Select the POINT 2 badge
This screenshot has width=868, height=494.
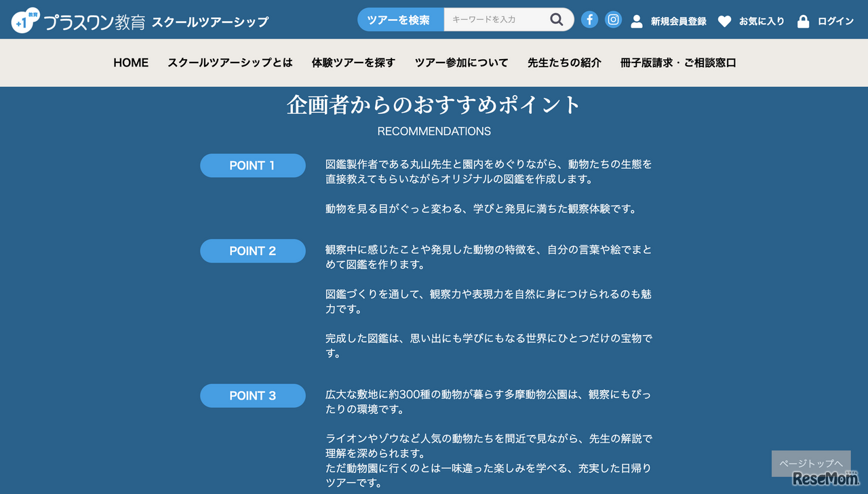[252, 250]
